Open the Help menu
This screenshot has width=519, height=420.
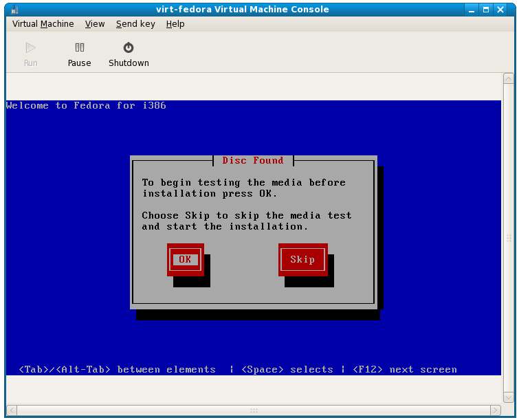(x=175, y=24)
